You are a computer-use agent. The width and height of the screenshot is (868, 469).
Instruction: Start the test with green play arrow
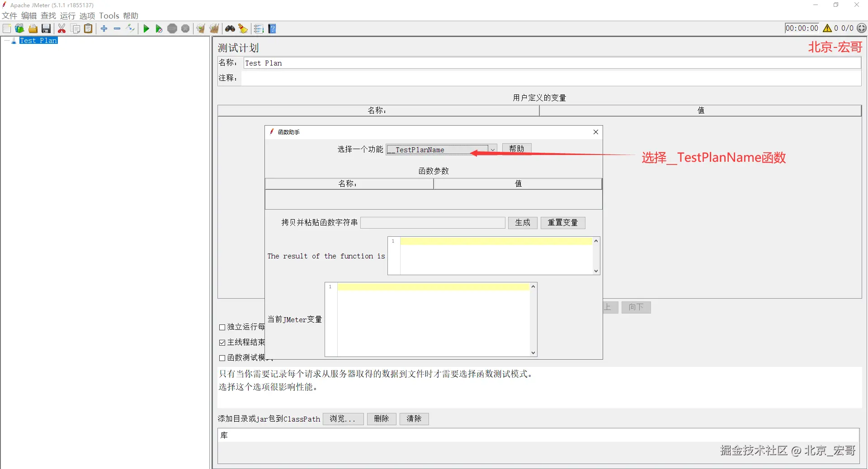[x=146, y=28]
